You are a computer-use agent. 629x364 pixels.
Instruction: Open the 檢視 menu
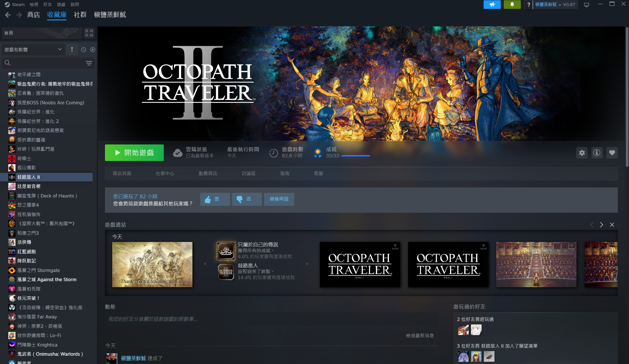(34, 5)
